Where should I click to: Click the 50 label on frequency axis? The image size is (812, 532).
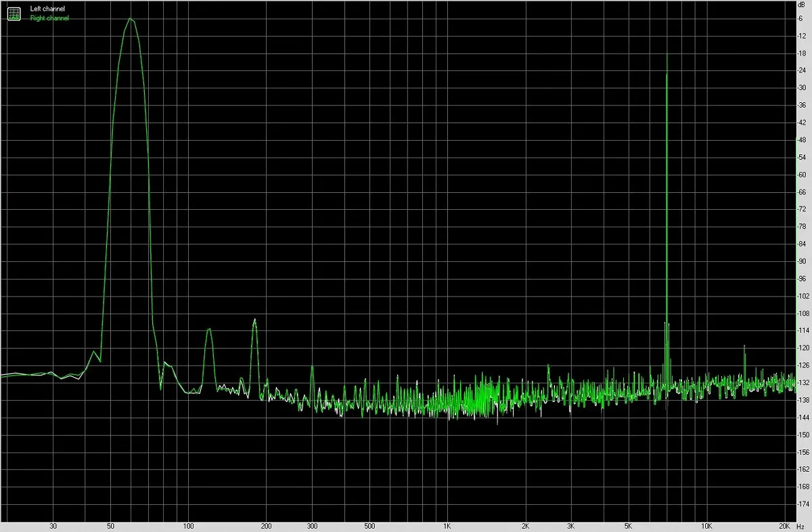tap(110, 525)
